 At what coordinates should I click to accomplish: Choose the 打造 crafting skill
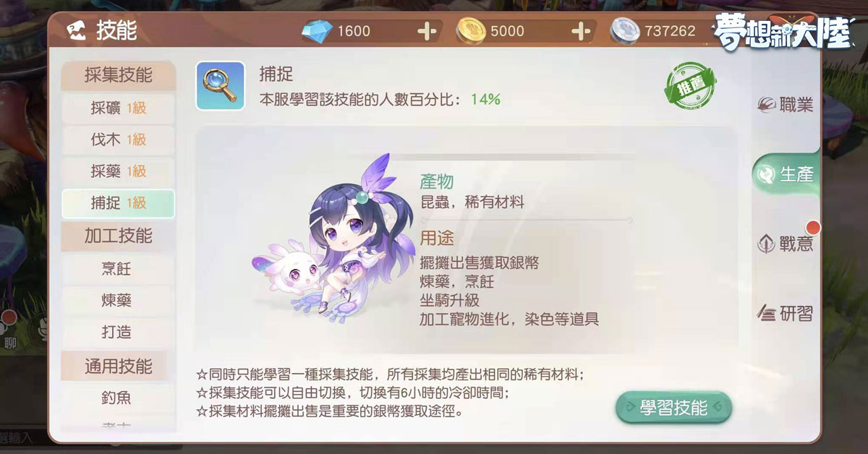pos(119,333)
